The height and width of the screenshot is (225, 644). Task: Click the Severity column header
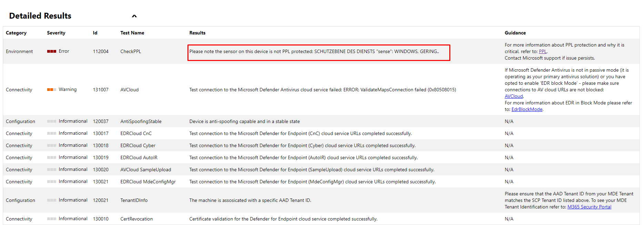(56, 33)
